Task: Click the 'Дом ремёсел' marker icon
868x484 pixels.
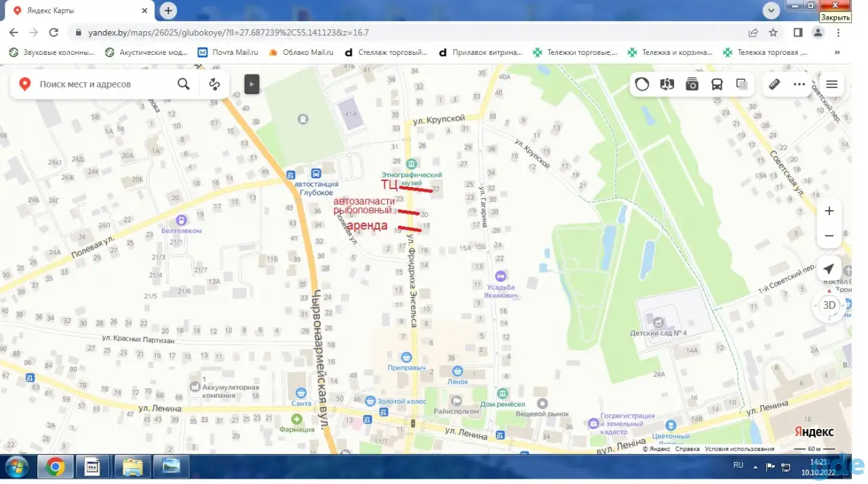Action: tap(502, 393)
